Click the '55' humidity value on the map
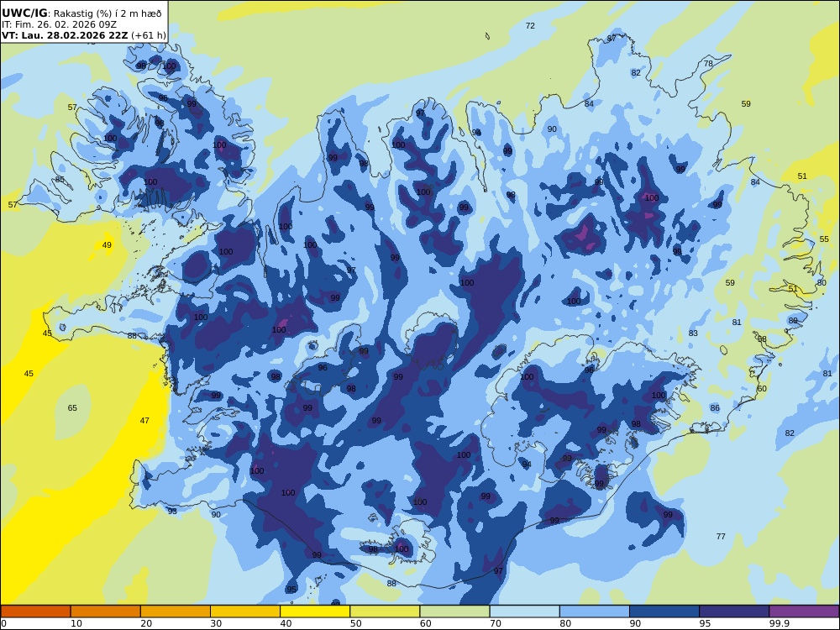The width and height of the screenshot is (840, 630). [x=824, y=239]
